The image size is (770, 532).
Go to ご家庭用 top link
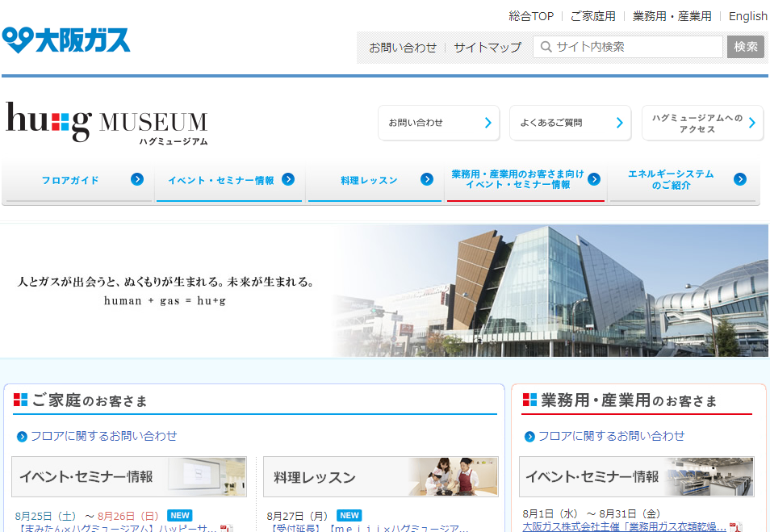[x=592, y=16]
